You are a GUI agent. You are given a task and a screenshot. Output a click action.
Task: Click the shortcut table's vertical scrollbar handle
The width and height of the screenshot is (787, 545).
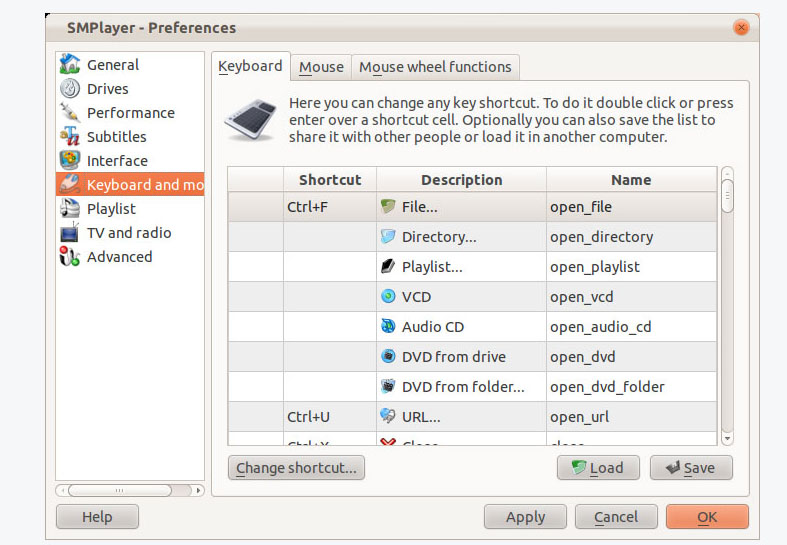point(727,196)
